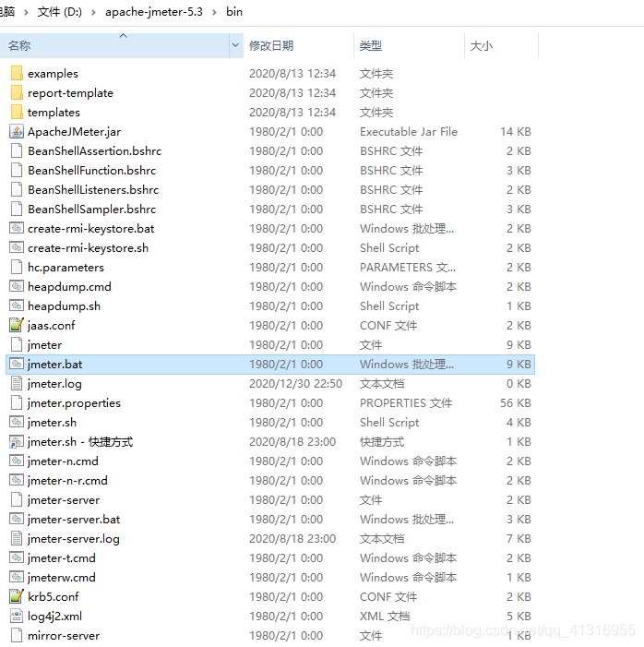Viewport: 644px width, 647px height.
Task: Click the heapdump.cmd script icon
Action: coord(17,286)
